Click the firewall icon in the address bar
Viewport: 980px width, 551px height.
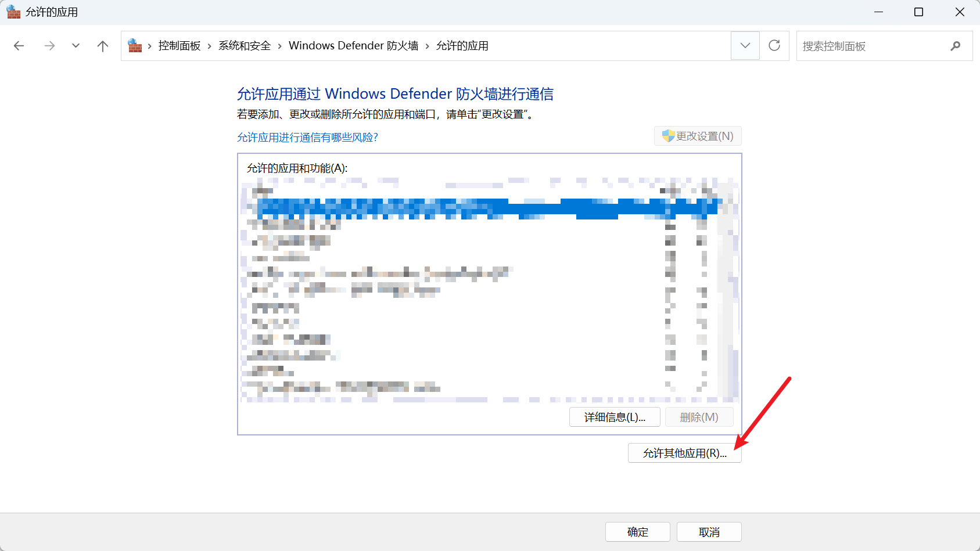coord(135,46)
